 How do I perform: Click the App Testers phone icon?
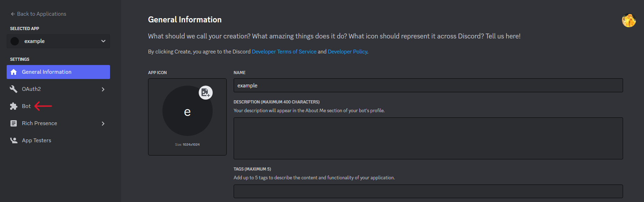14,140
